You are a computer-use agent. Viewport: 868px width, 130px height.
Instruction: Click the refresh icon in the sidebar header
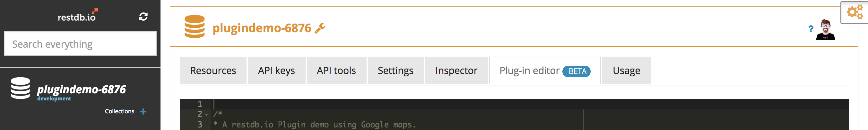143,16
